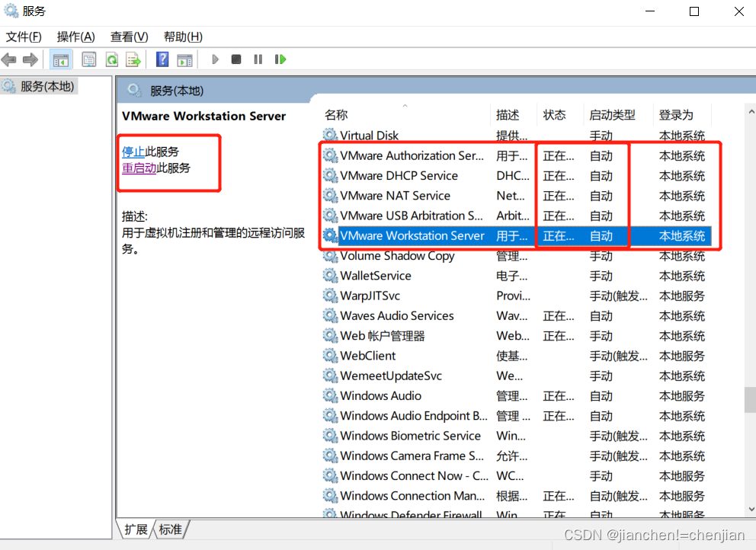Viewport: 756px width, 550px height.
Task: Click the Export List toolbar icon
Action: click(133, 59)
